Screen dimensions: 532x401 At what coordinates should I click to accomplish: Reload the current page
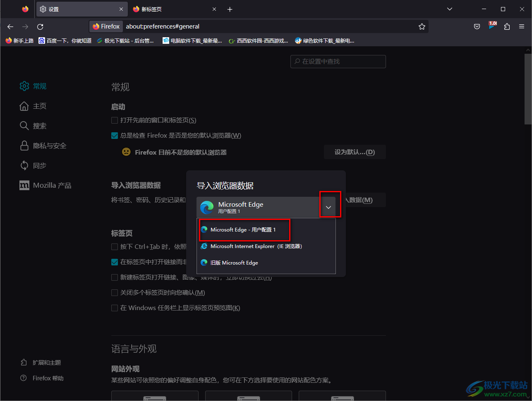40,26
